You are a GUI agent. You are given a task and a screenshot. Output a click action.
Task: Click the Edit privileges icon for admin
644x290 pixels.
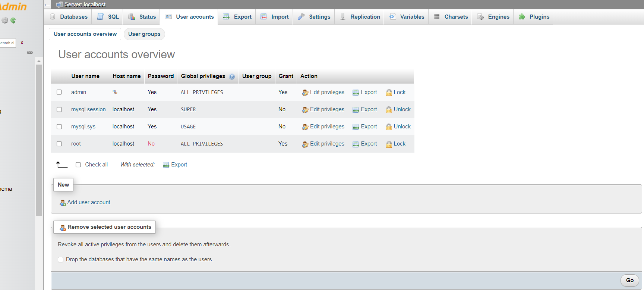click(305, 93)
